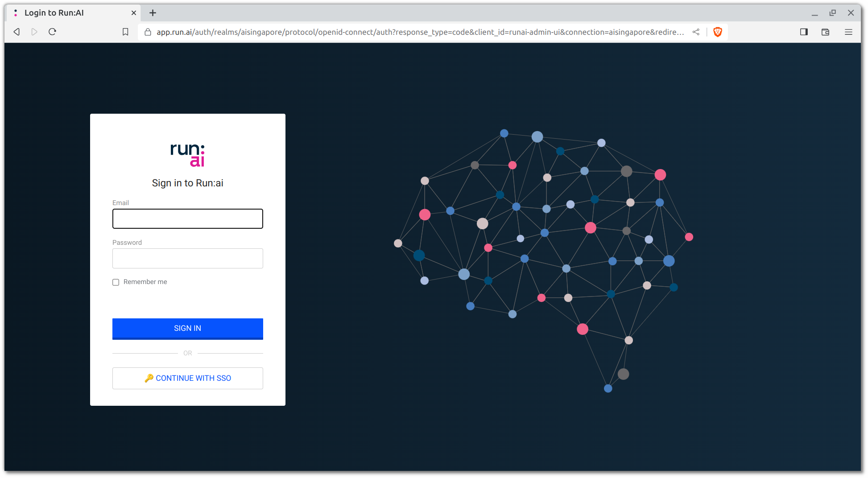868x478 pixels.
Task: Click the 'Sign in to Run:ai' heading
Action: [187, 183]
